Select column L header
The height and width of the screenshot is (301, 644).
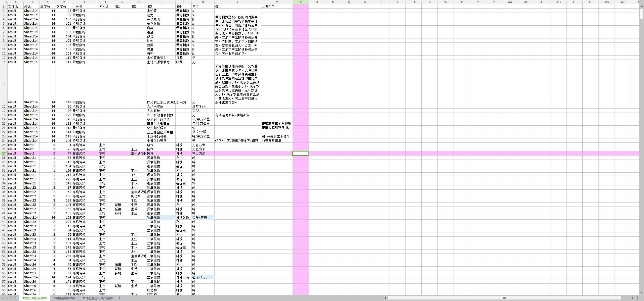click(237, 2)
